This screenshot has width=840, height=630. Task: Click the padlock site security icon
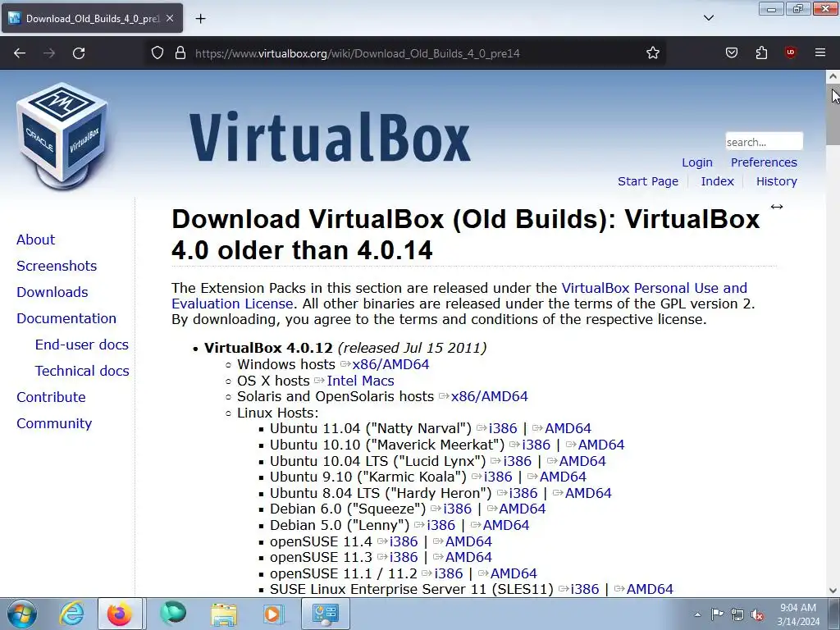180,53
